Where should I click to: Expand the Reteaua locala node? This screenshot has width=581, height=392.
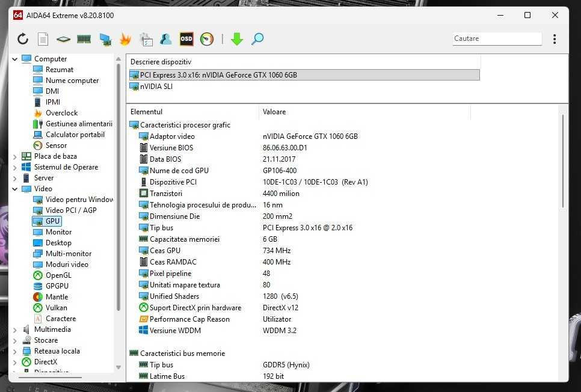click(15, 351)
